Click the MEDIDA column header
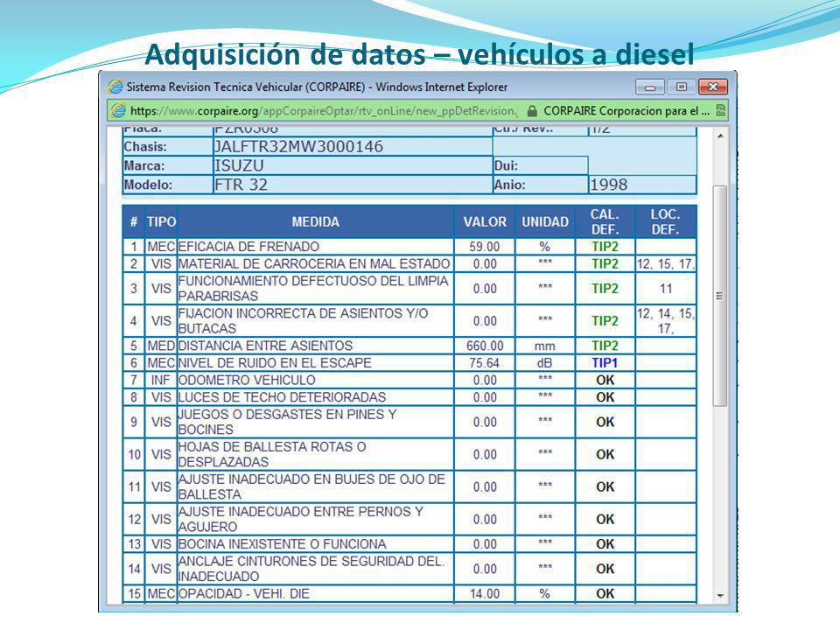This screenshot has height=630, width=840. [316, 221]
